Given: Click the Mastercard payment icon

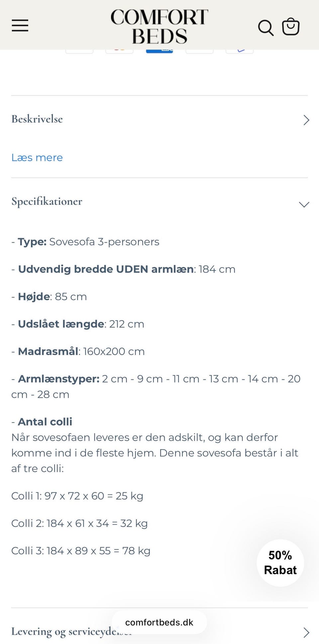Looking at the screenshot, I should 119,51.
